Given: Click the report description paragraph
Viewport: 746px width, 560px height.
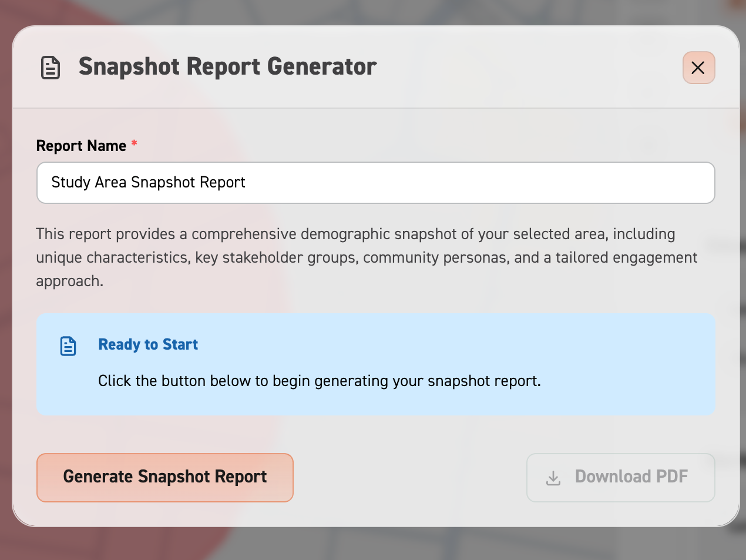Looking at the screenshot, I should tap(367, 257).
